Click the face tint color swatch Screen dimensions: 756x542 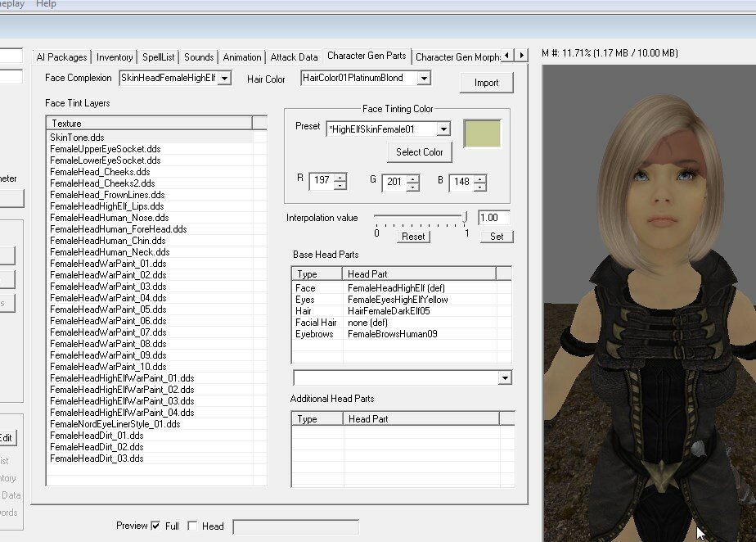coord(482,133)
